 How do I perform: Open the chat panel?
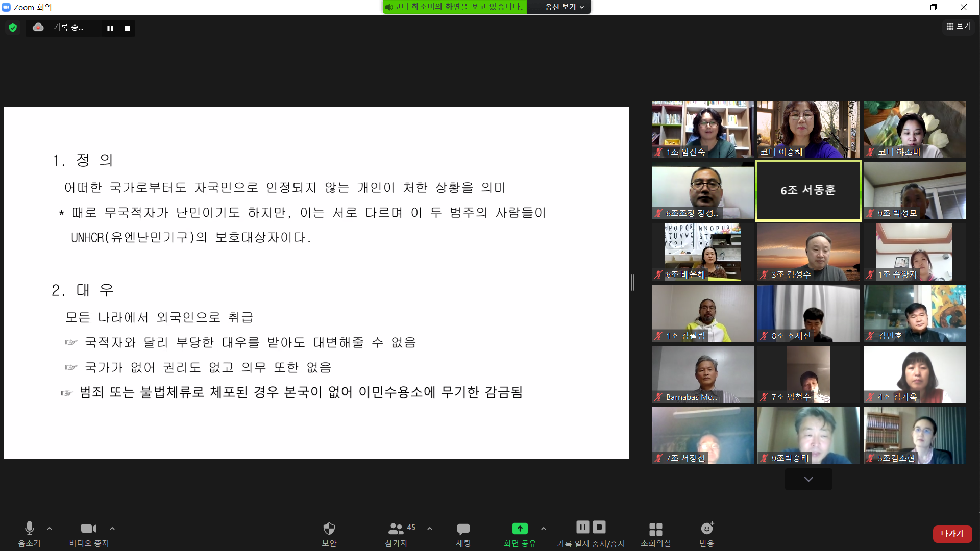(x=463, y=529)
